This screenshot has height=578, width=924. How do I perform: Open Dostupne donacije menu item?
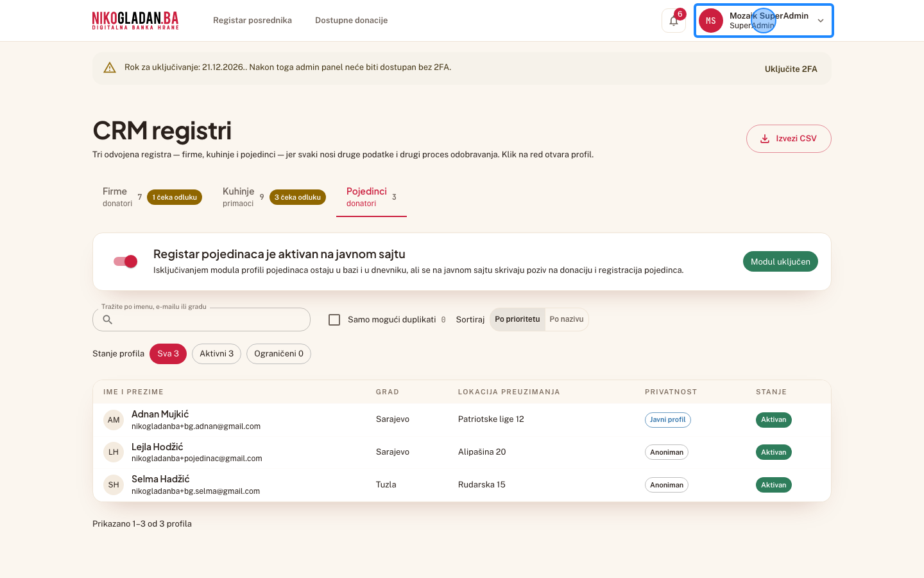tap(351, 21)
